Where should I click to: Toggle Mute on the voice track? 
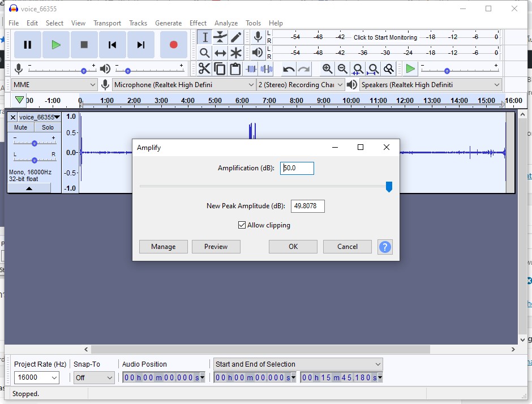click(x=21, y=127)
